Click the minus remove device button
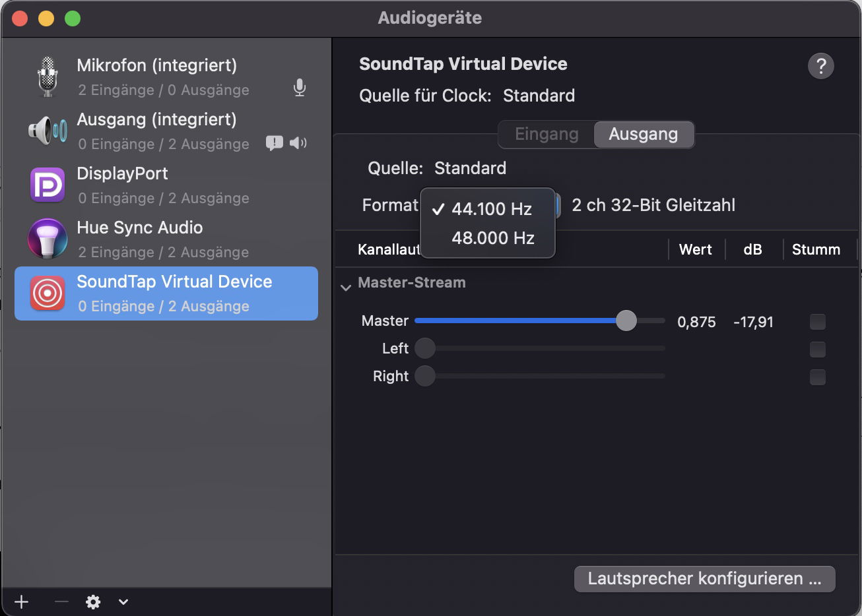The image size is (862, 616). tap(61, 602)
